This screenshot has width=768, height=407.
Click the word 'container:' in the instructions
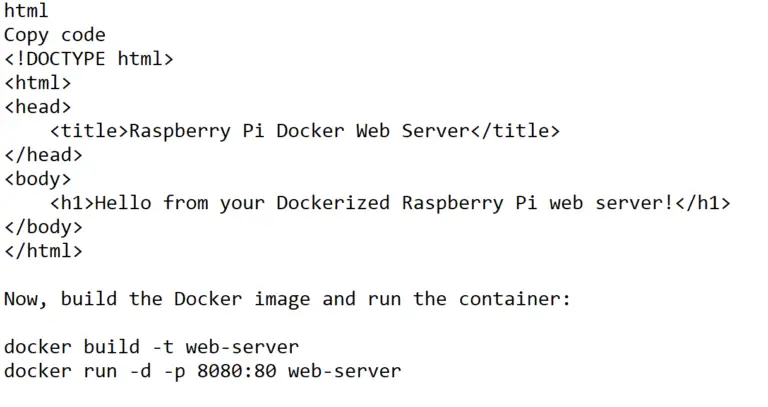(515, 299)
